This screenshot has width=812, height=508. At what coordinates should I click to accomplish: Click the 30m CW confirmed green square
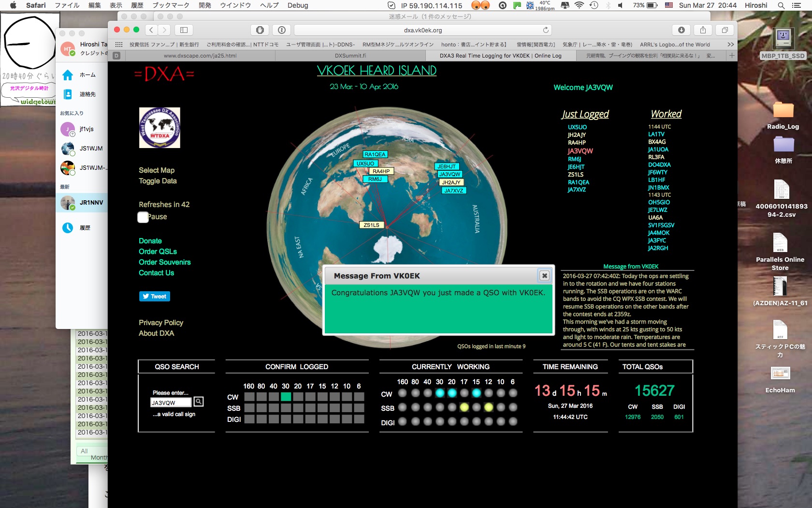286,397
